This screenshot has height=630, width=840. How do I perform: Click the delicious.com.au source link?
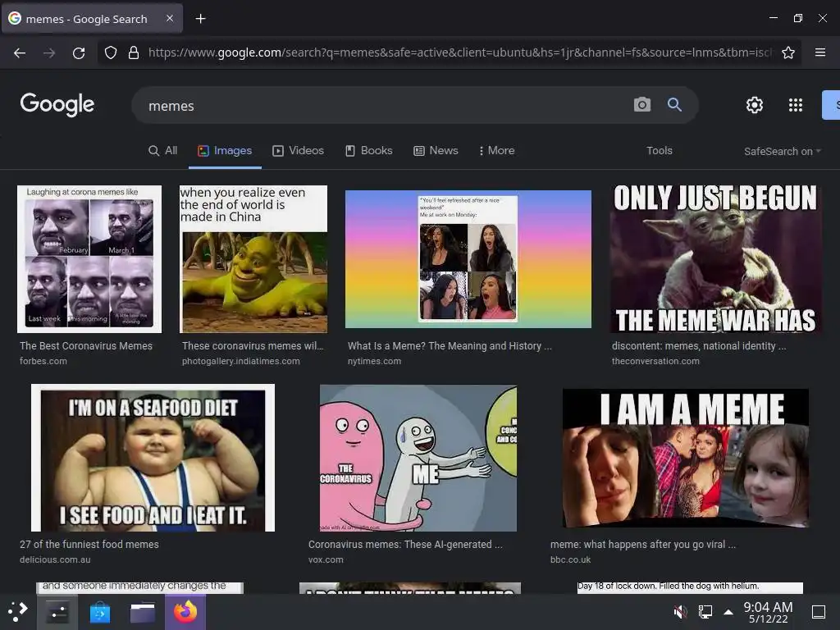coord(55,559)
